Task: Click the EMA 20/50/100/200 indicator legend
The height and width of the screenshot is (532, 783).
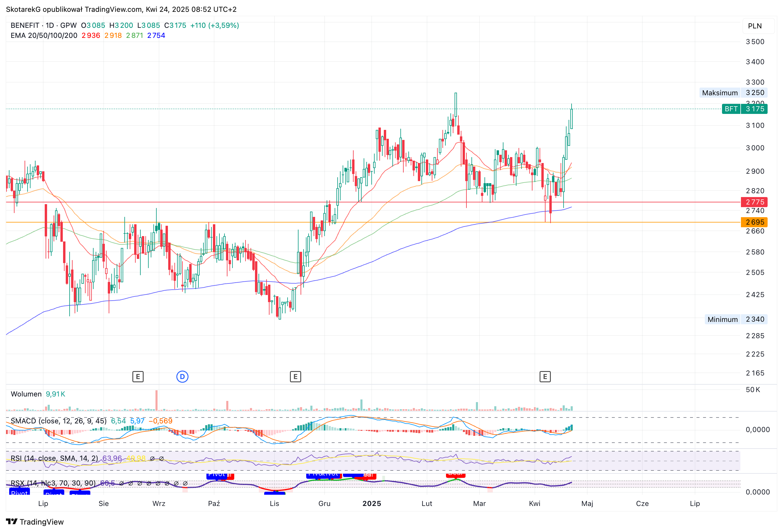Action: (44, 35)
